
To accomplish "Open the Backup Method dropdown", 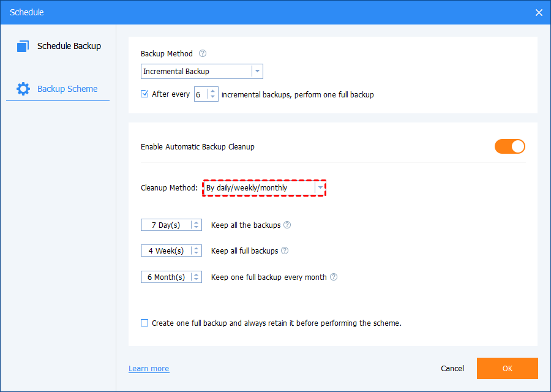I will click(257, 71).
